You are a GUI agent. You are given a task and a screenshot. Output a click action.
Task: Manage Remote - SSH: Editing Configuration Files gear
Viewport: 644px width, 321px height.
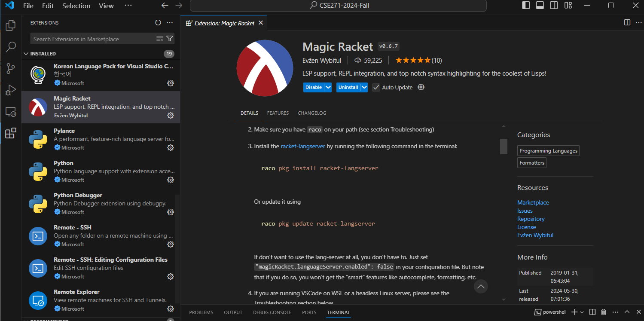(x=171, y=276)
